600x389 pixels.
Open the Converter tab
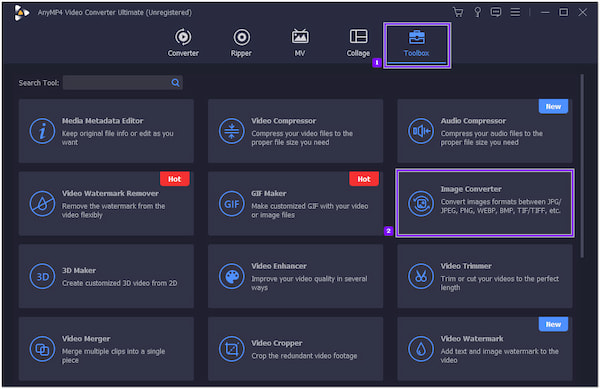[183, 43]
